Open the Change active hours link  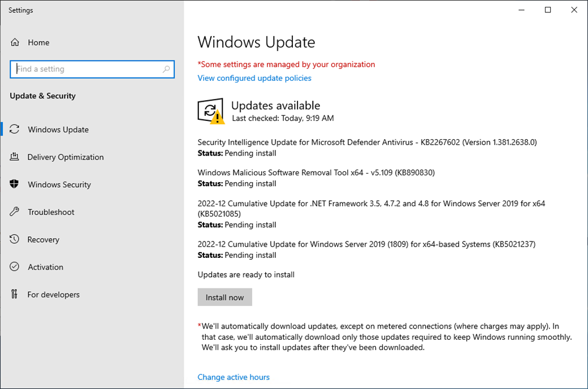click(234, 377)
